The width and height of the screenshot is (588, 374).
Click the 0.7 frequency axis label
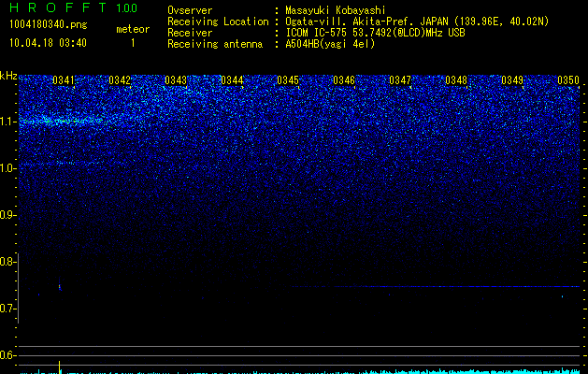(8, 309)
